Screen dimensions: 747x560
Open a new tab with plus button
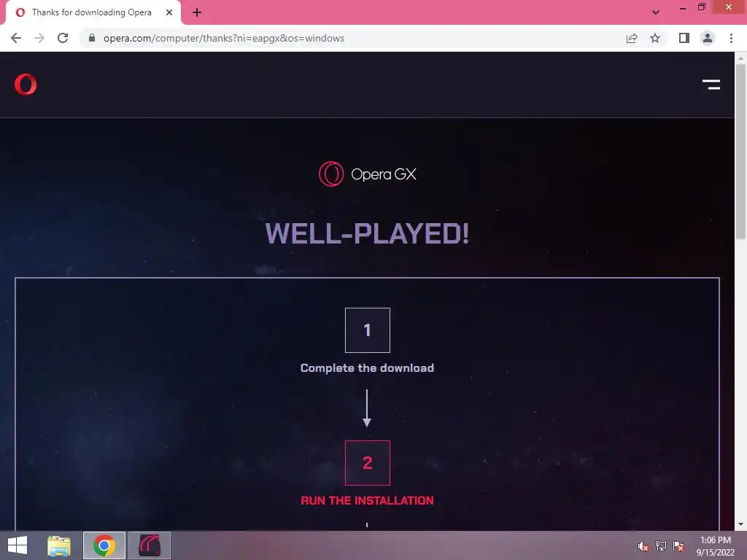tap(197, 12)
